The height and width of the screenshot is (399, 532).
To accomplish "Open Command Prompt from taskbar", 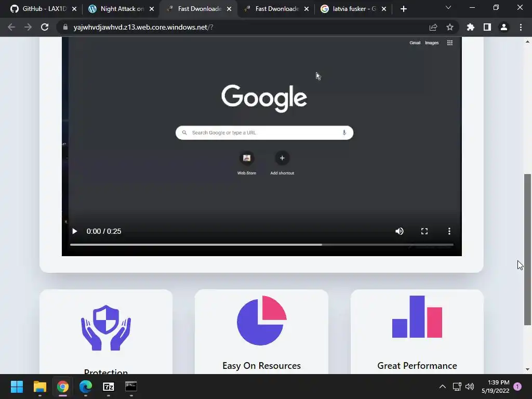I will point(131,387).
